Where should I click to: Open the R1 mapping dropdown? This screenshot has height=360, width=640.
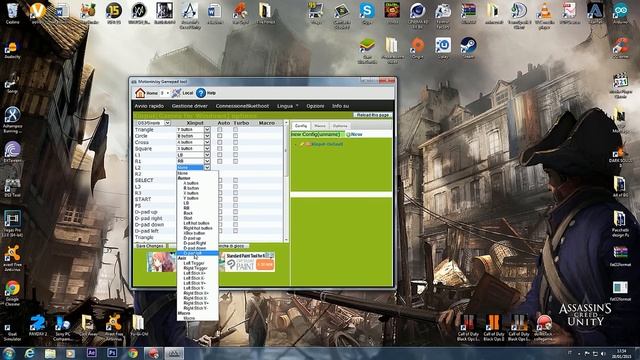pyautogui.click(x=207, y=161)
